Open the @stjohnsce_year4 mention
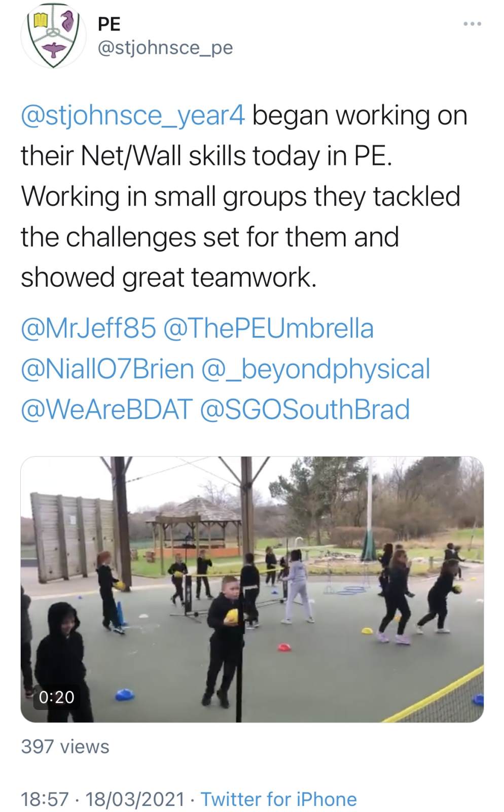The image size is (504, 812). click(133, 116)
